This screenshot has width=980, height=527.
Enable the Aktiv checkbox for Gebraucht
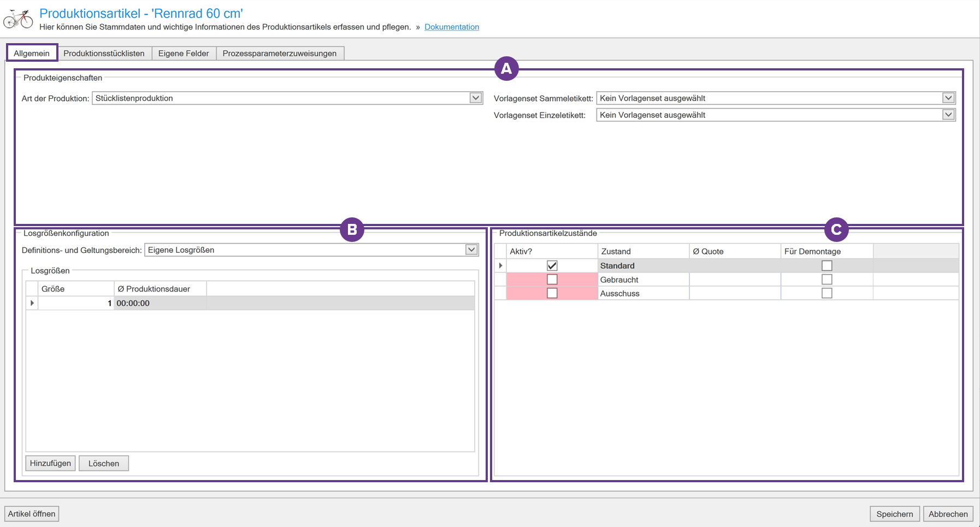(x=552, y=280)
